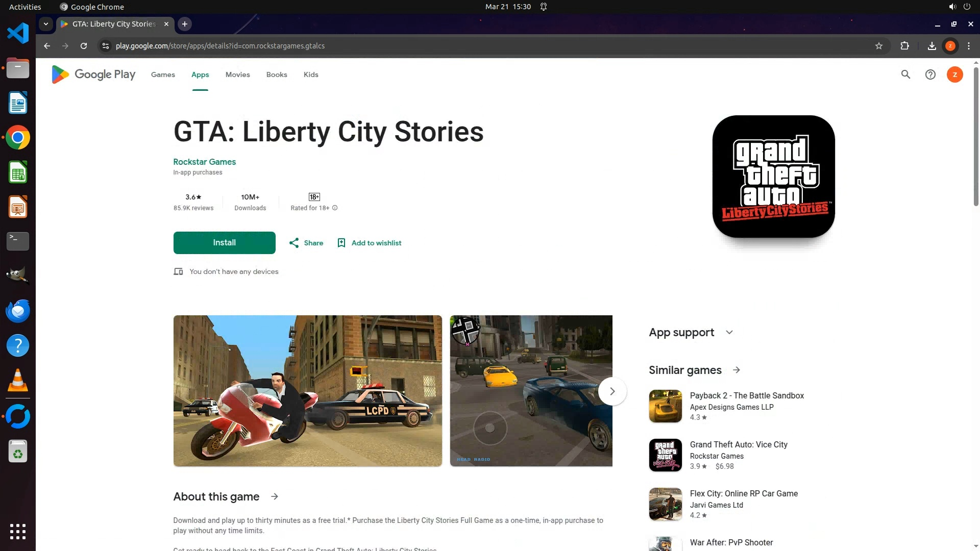Click the Google Play search icon

(905, 74)
